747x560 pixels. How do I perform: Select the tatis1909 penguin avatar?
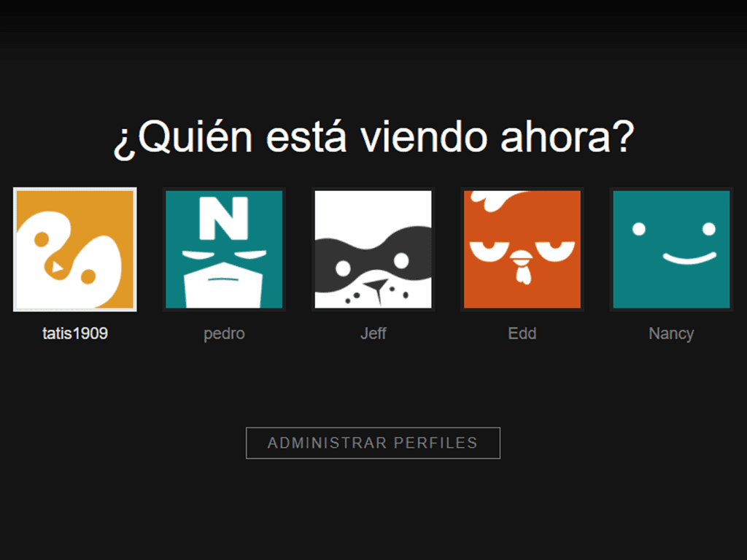point(75,249)
